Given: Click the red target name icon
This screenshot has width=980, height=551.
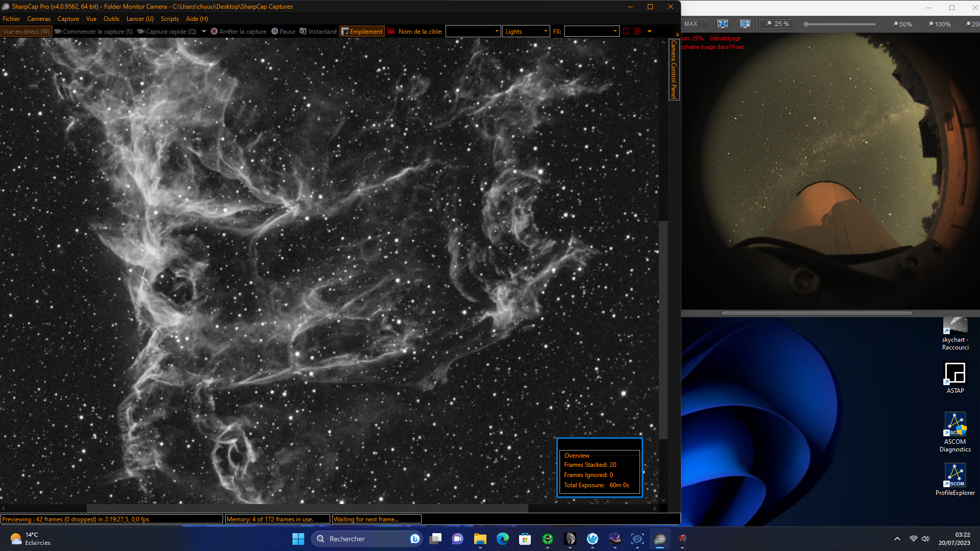Looking at the screenshot, I should [391, 32].
